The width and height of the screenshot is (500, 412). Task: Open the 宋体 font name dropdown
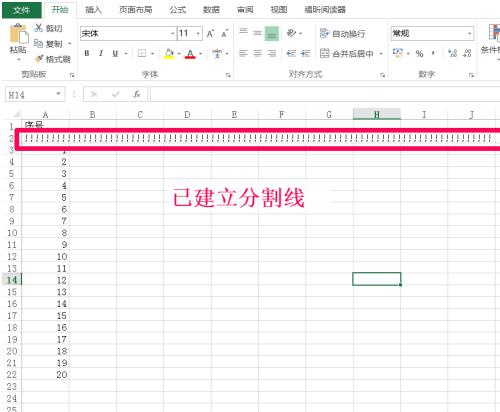point(172,33)
